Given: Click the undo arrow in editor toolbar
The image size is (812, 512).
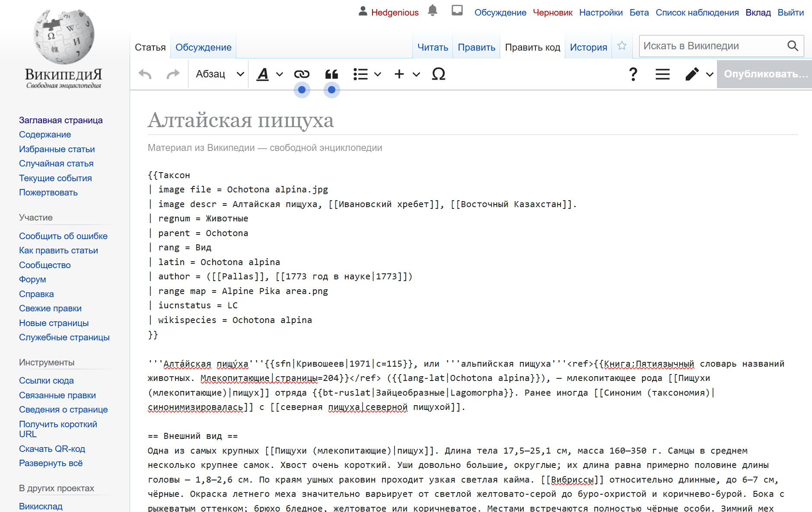Looking at the screenshot, I should 145,74.
